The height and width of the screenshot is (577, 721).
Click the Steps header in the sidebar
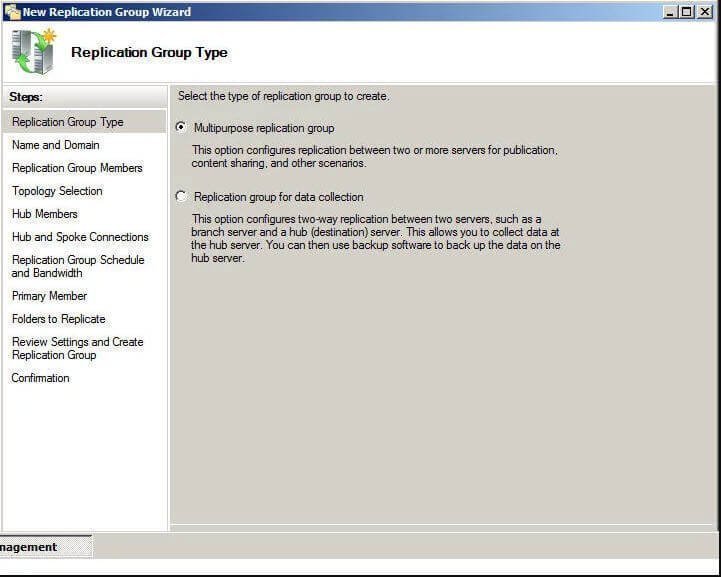pyautogui.click(x=26, y=97)
